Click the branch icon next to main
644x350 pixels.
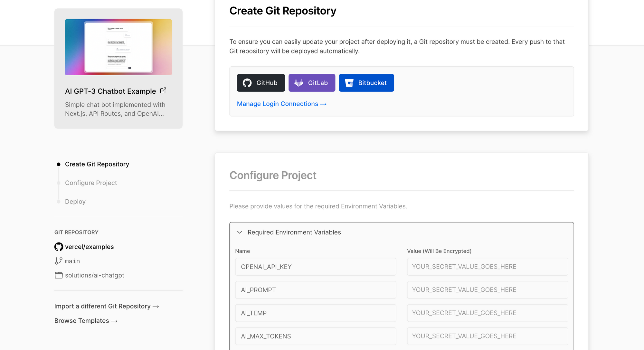pyautogui.click(x=58, y=261)
